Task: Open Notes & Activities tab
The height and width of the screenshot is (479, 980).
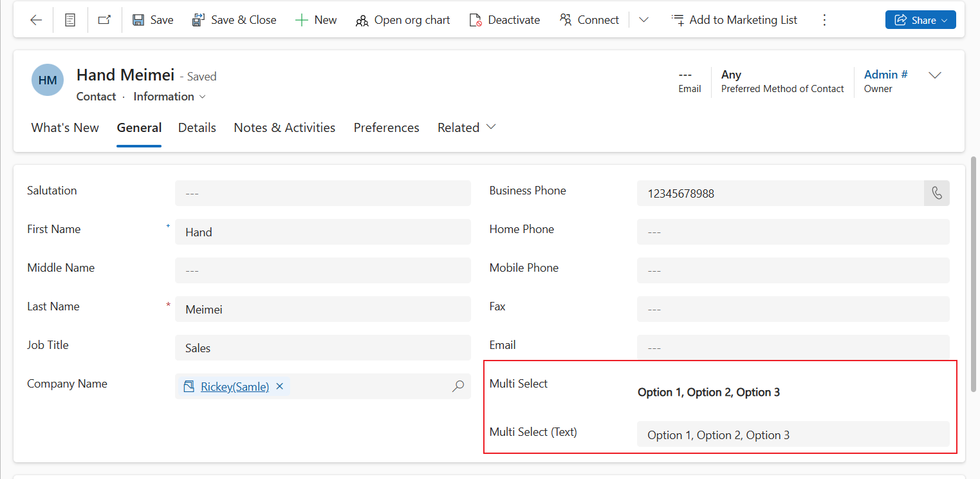Action: [x=284, y=127]
